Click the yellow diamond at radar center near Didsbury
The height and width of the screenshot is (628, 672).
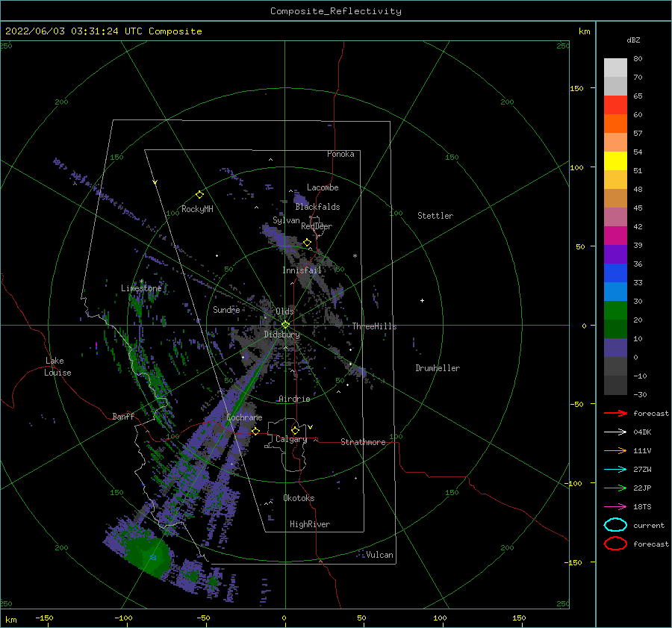coord(285,325)
